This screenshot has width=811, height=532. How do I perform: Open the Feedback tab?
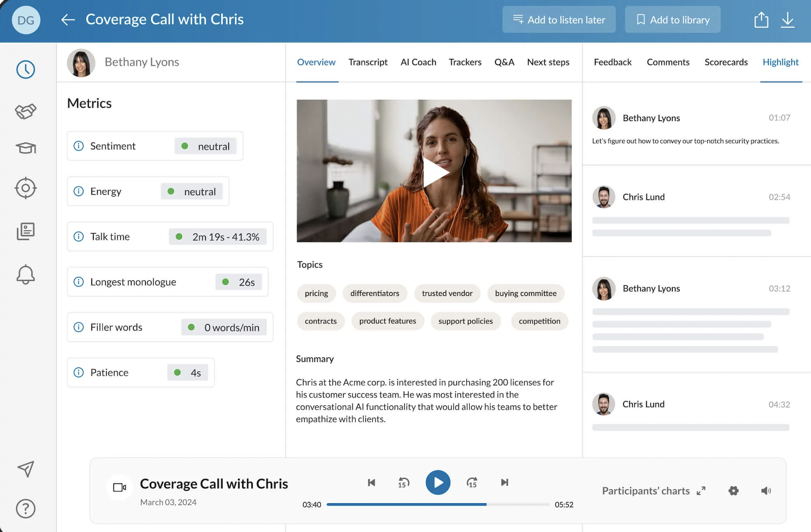613,62
